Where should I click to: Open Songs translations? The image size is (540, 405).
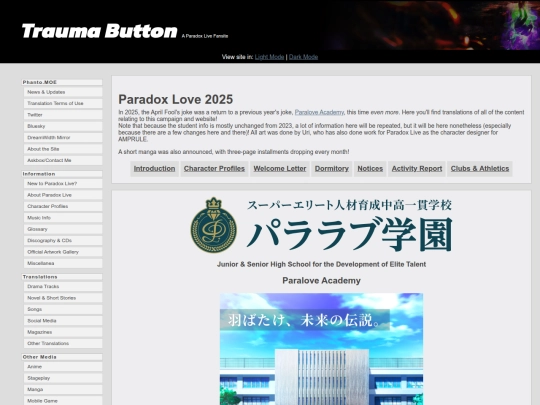click(63, 309)
